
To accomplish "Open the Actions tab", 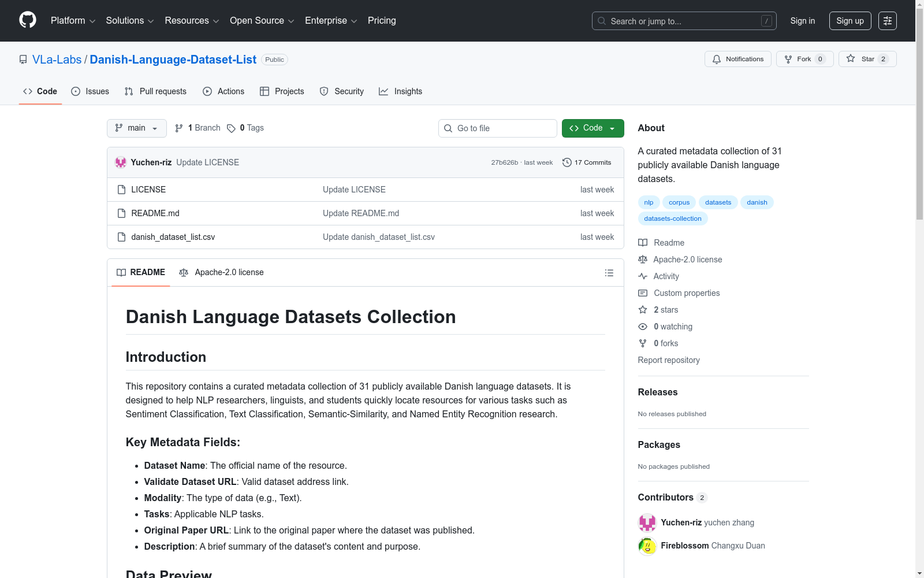I will [223, 91].
